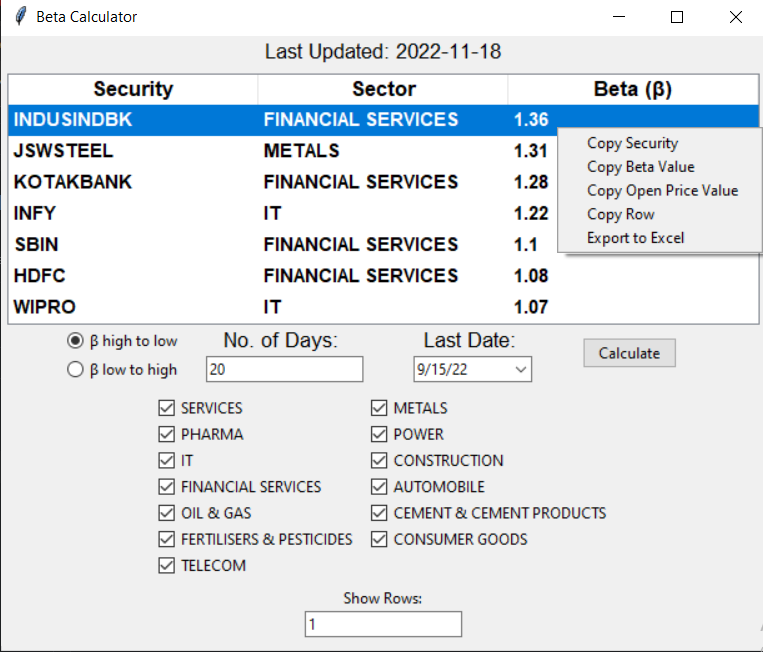Viewport: 763px width, 652px height.
Task: Toggle CEMENT & CEMENT PRODUCTS checkbox
Action: click(x=379, y=513)
